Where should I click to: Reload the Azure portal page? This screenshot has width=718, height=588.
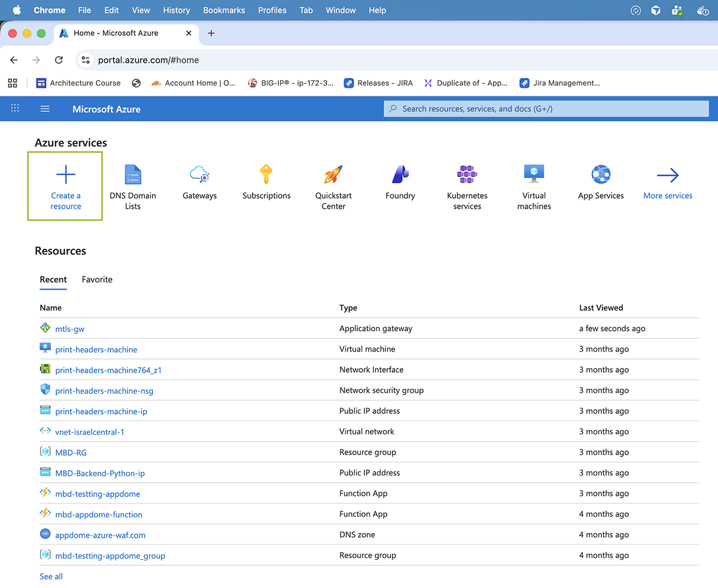(59, 60)
